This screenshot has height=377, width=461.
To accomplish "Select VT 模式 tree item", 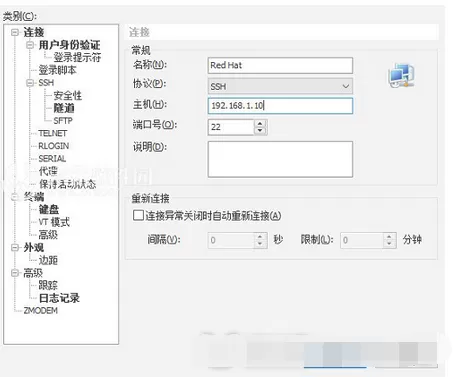I will click(x=54, y=222).
